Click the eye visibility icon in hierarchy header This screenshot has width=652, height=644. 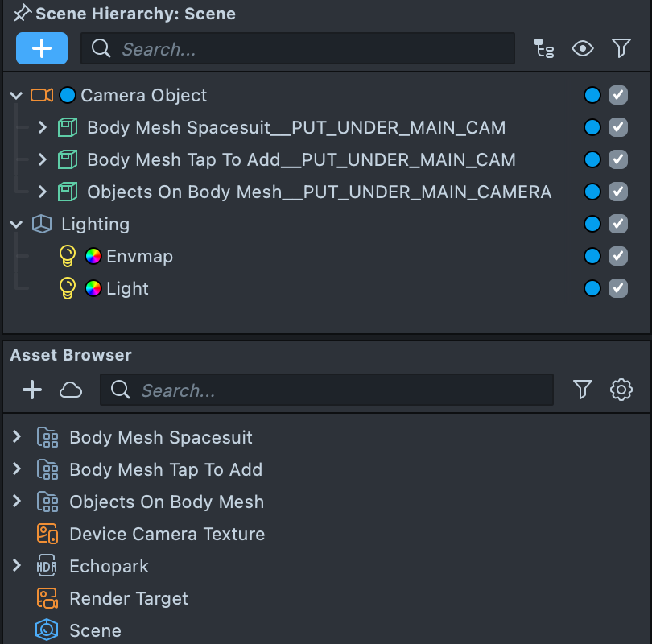point(582,49)
